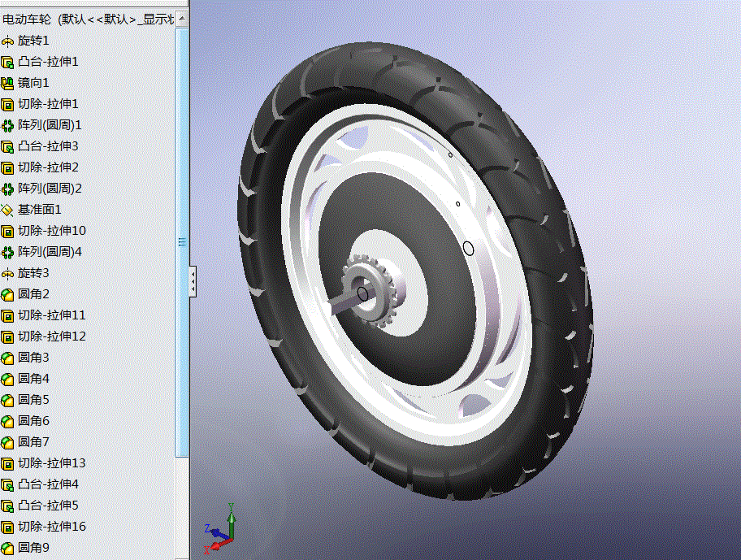The width and height of the screenshot is (741, 560).
Task: Select feature text 旋转3
Action: pos(33,273)
